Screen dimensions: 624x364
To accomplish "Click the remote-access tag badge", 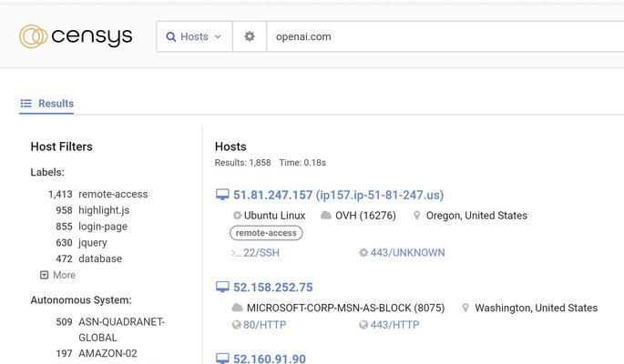I will click(266, 233).
